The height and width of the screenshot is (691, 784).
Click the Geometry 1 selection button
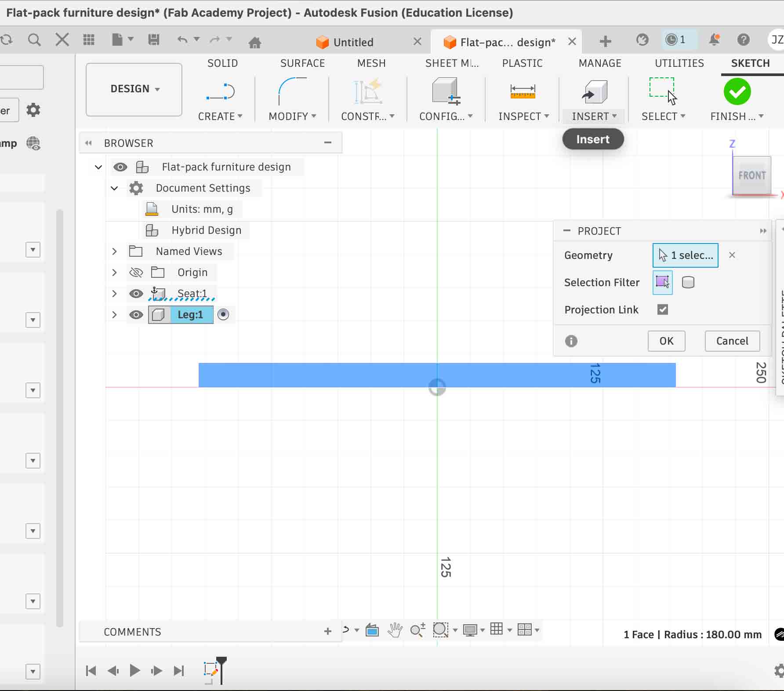(686, 255)
